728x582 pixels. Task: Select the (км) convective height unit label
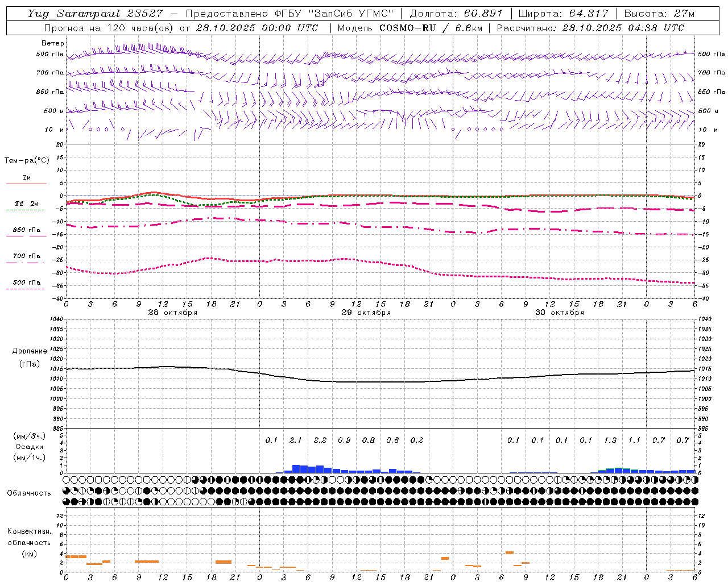click(x=29, y=554)
